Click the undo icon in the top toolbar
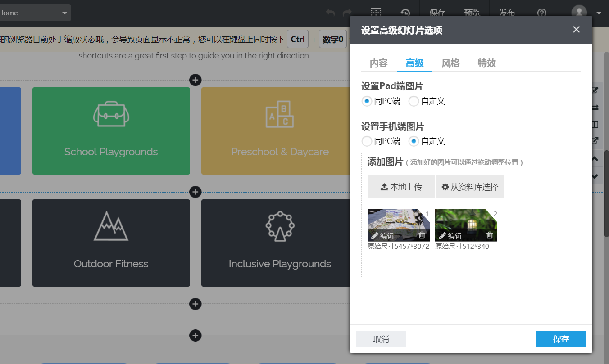609x364 pixels. pyautogui.click(x=330, y=13)
